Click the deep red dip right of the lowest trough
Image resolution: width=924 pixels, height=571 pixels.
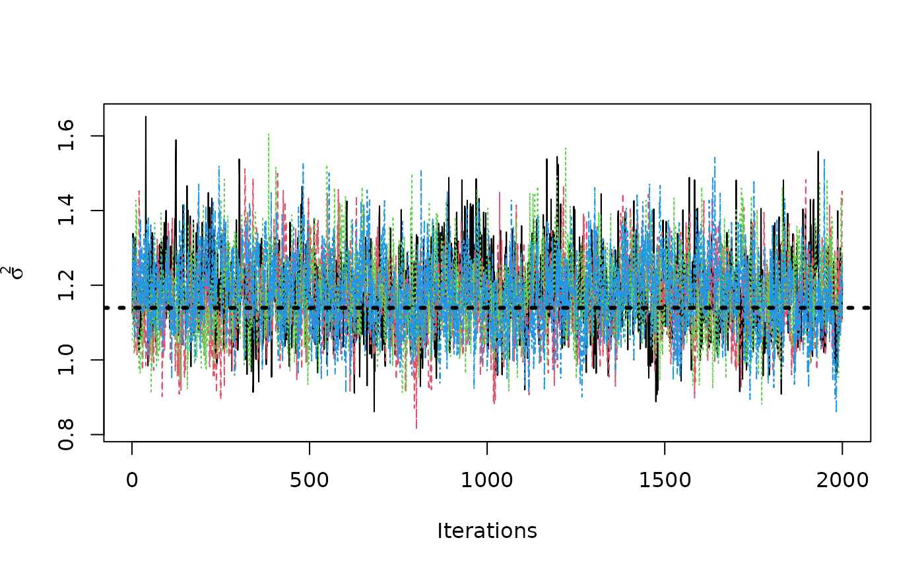coord(494,403)
